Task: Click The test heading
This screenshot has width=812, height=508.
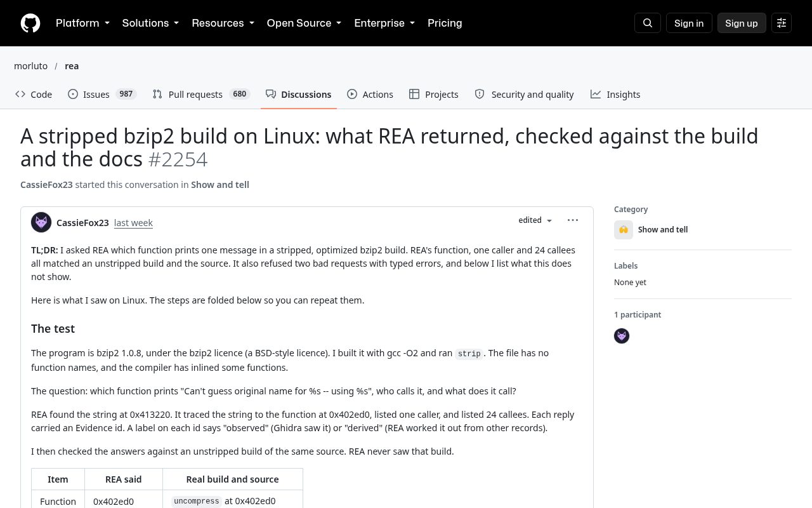Action: coord(53,329)
